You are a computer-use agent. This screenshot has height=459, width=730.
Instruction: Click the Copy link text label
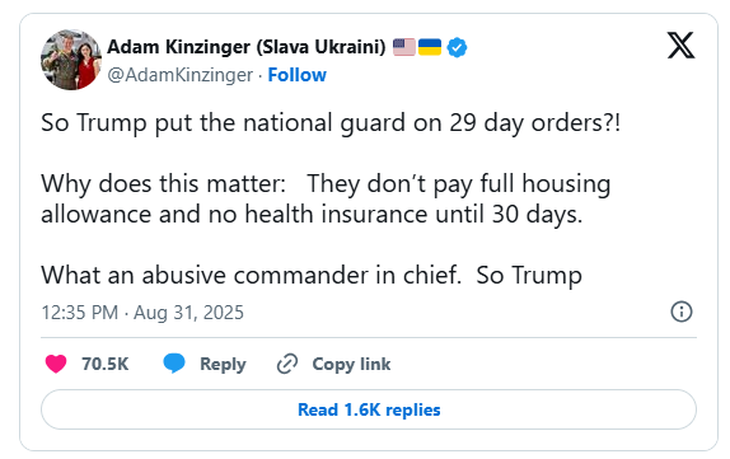[x=351, y=364]
